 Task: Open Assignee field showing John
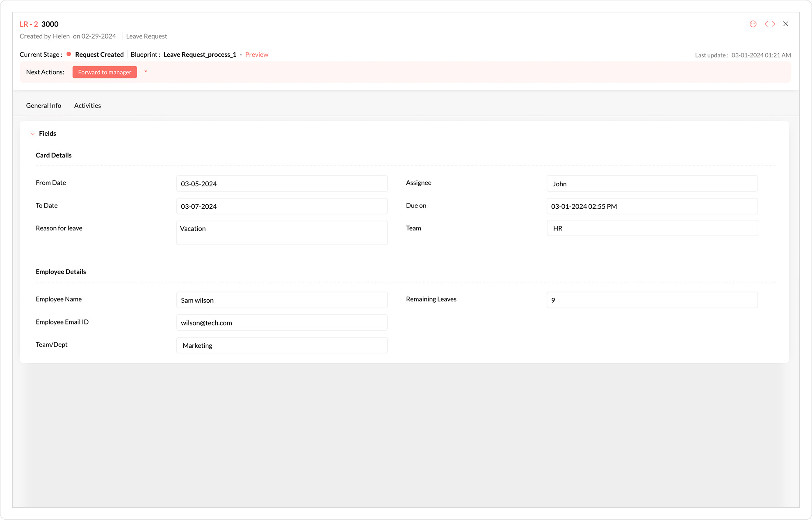652,184
